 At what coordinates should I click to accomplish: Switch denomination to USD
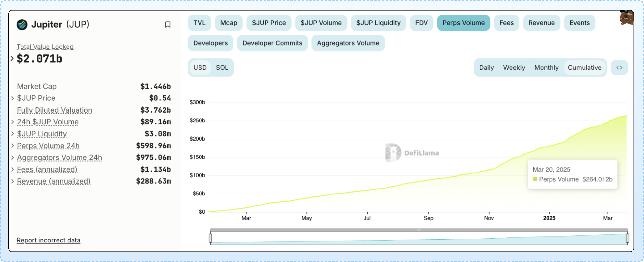[200, 68]
